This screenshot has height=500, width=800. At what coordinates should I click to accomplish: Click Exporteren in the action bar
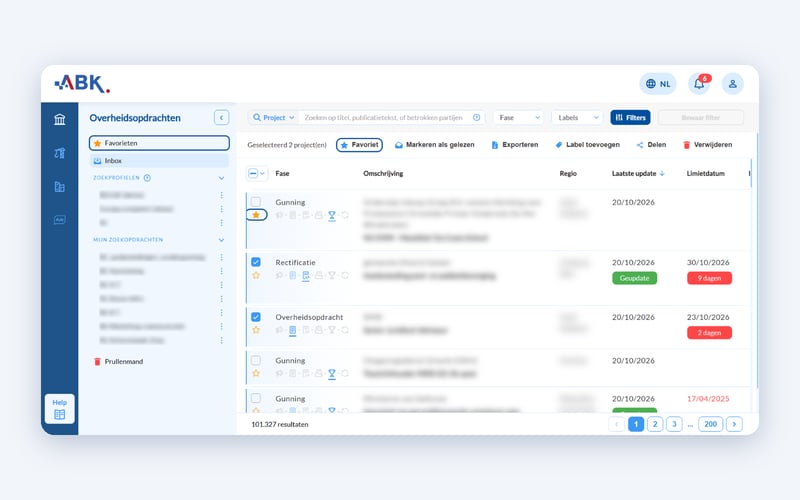click(515, 145)
